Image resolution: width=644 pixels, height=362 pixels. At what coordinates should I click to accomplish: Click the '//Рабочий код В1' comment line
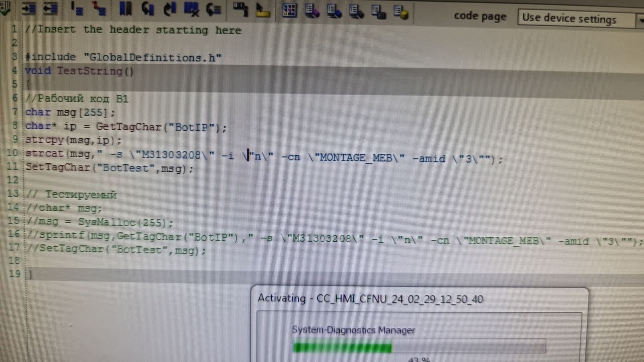point(76,98)
